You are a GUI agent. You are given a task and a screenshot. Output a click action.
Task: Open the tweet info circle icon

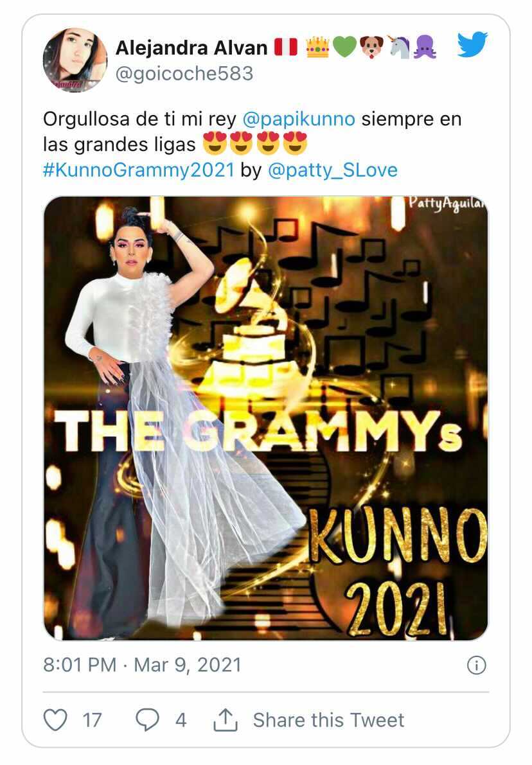[x=476, y=665]
